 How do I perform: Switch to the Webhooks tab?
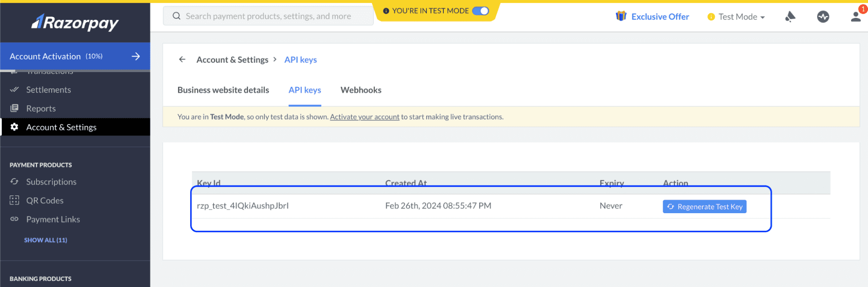[x=361, y=90]
